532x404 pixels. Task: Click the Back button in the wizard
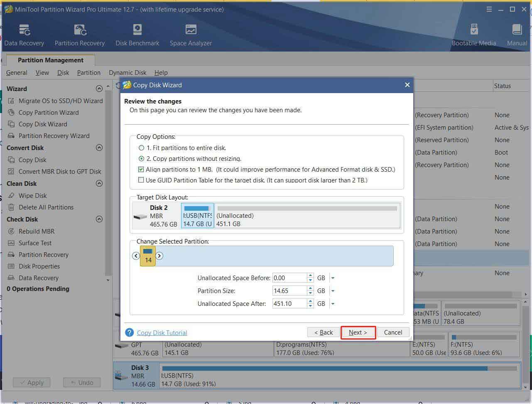[x=324, y=332]
